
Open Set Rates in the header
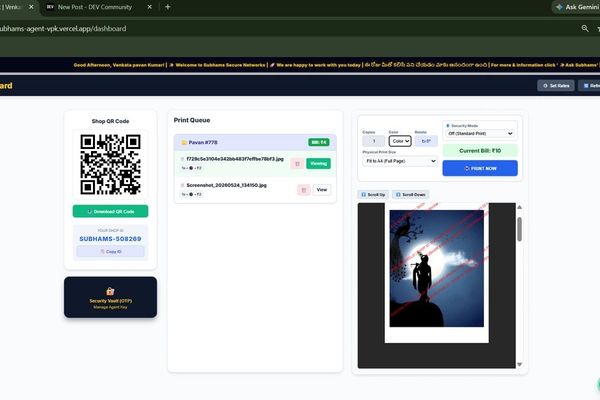point(556,85)
